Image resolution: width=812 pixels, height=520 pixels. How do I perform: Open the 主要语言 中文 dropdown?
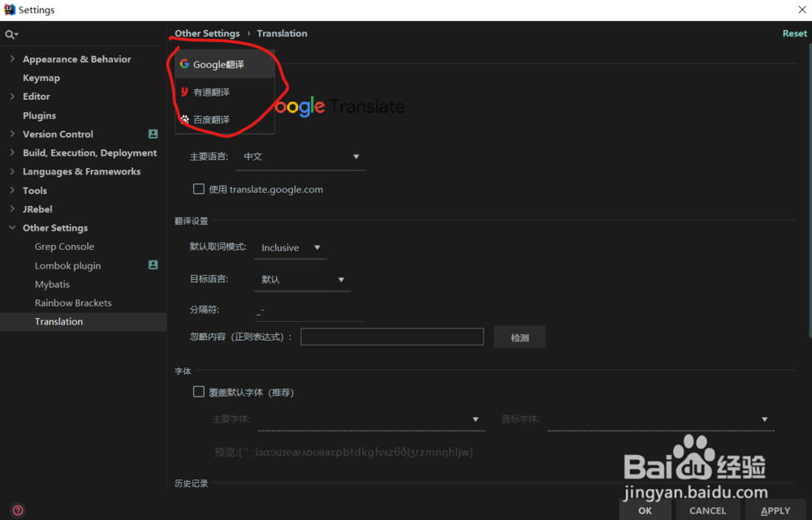pyautogui.click(x=301, y=157)
